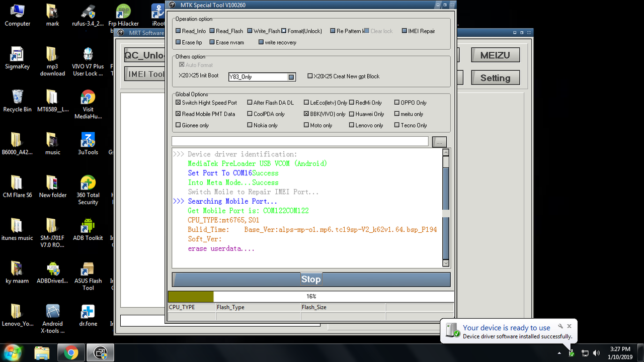Enable Tecno Only checkbox
The image size is (644, 362).
(x=411, y=125)
